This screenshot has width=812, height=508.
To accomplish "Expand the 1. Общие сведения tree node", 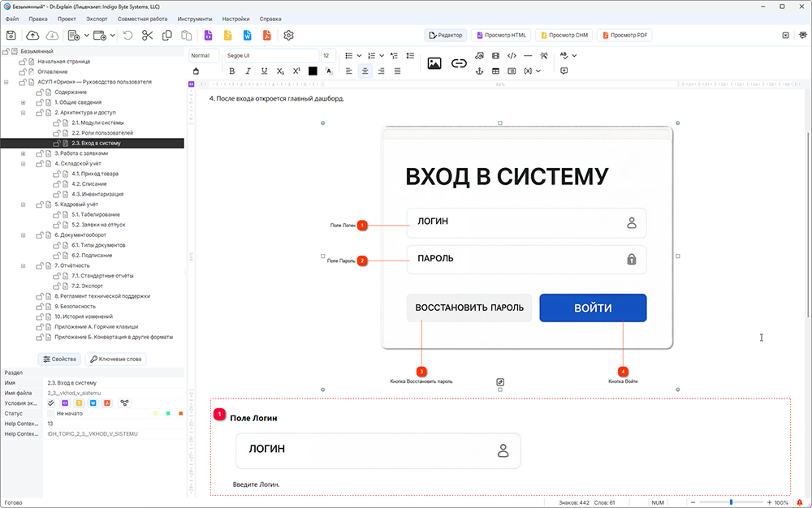I will tap(24, 102).
